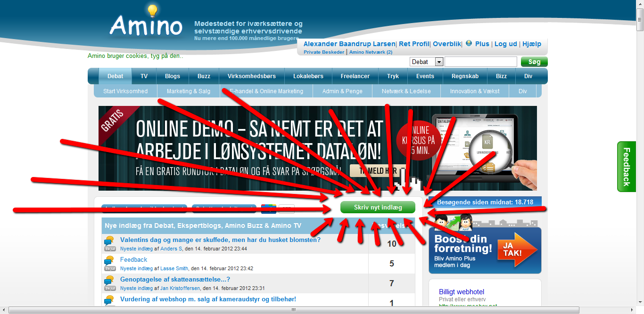Screen dimensions: 644x314
Task: Select the Virksomhedsbørs menu tab
Action: [x=251, y=76]
